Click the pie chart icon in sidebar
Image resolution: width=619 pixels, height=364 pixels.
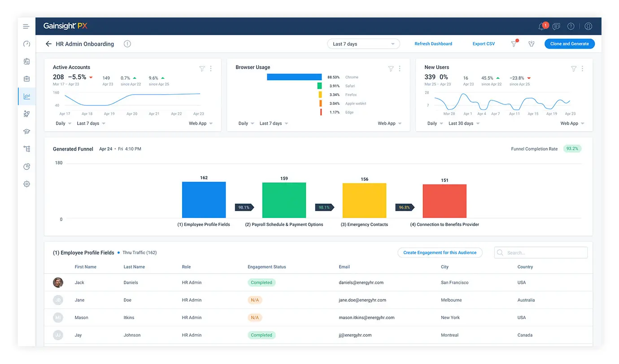click(26, 167)
